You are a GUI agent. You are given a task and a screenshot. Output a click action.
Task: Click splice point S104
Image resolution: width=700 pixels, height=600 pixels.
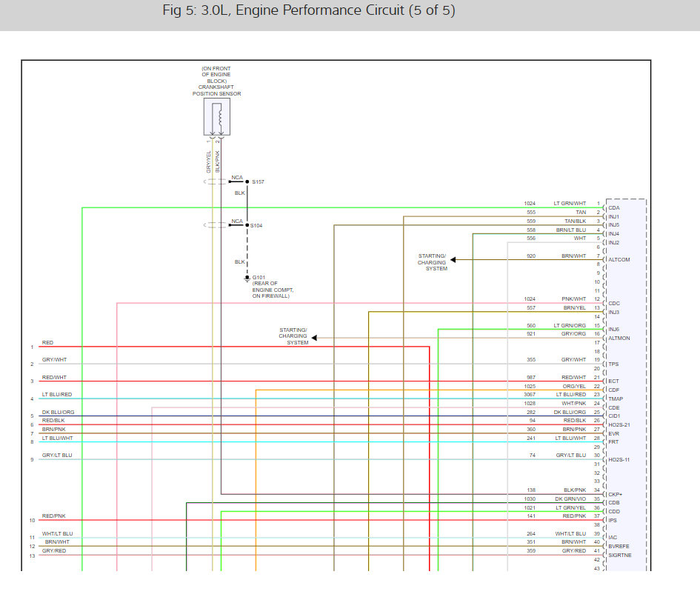247,224
